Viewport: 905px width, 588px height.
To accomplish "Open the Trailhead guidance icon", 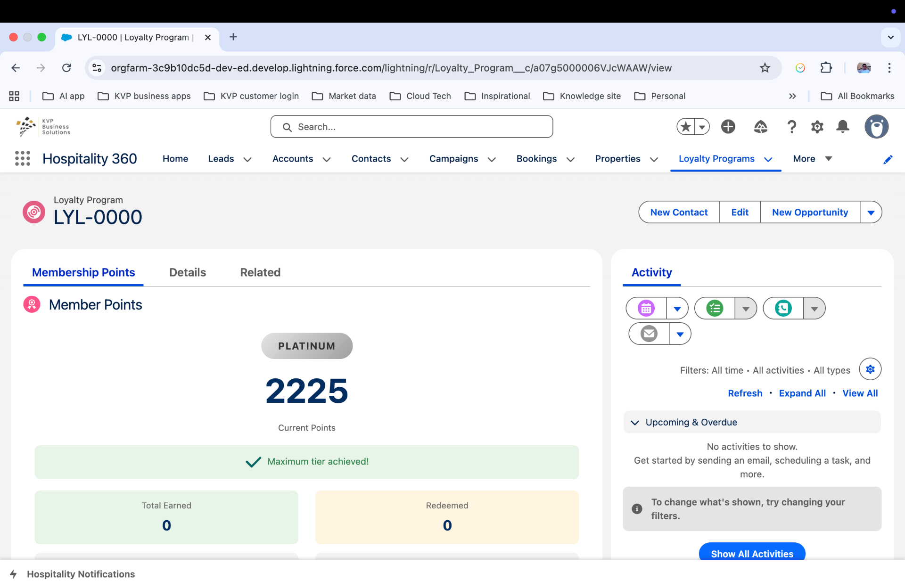I will click(760, 127).
